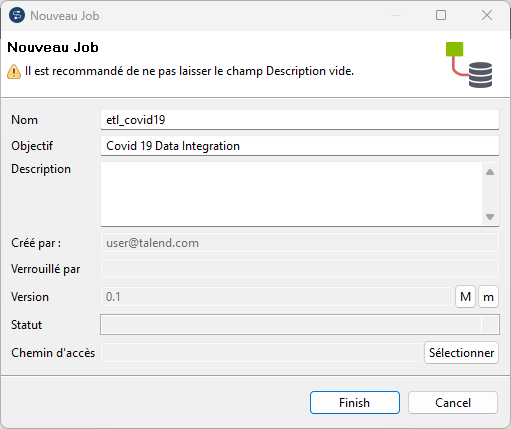Increase minor version with m button

point(488,296)
